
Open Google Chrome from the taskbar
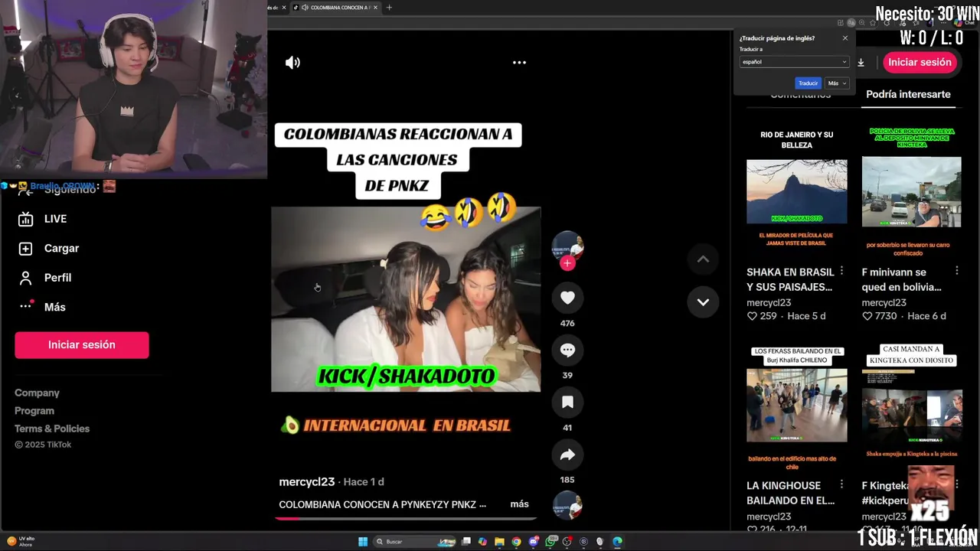point(517,542)
